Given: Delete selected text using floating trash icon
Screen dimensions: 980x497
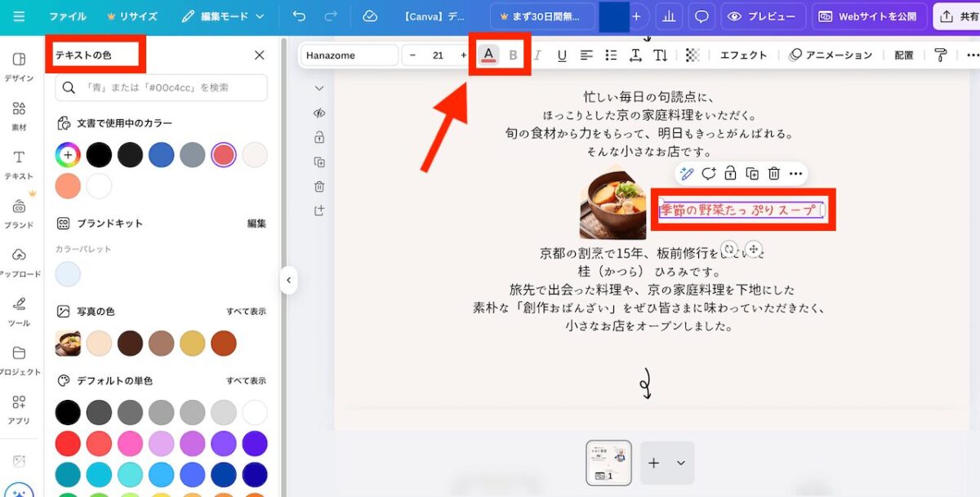Looking at the screenshot, I should [x=774, y=173].
